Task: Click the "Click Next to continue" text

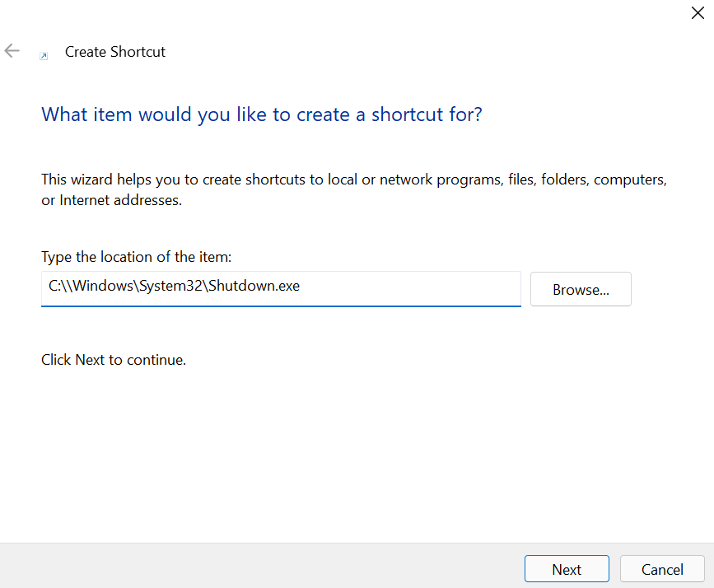Action: pos(114,360)
